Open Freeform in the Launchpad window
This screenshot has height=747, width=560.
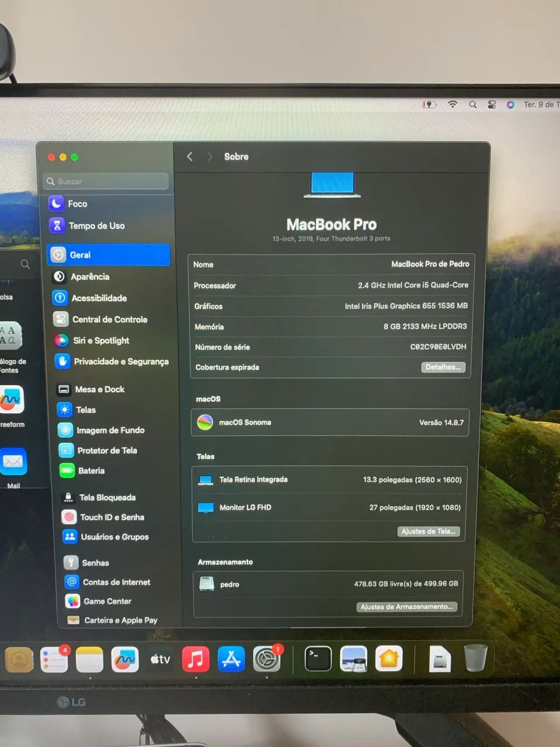12,400
